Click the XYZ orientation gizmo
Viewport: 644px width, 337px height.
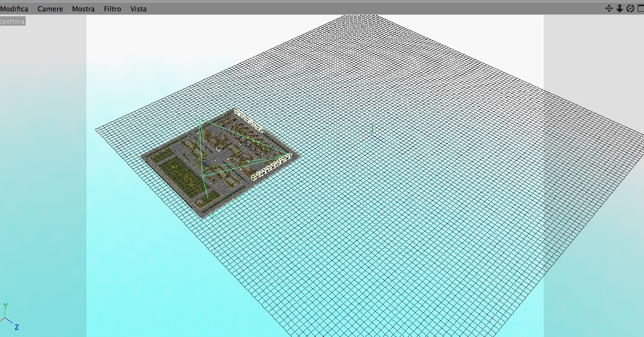coord(9,317)
